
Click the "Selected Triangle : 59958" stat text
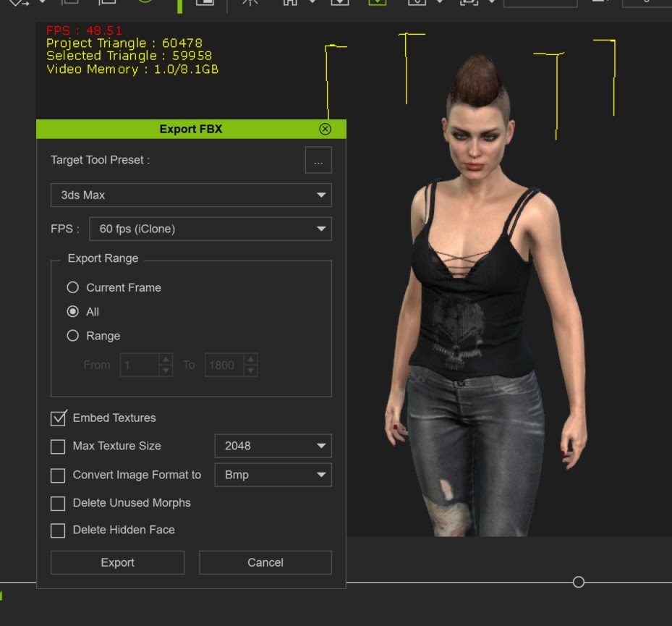click(129, 56)
